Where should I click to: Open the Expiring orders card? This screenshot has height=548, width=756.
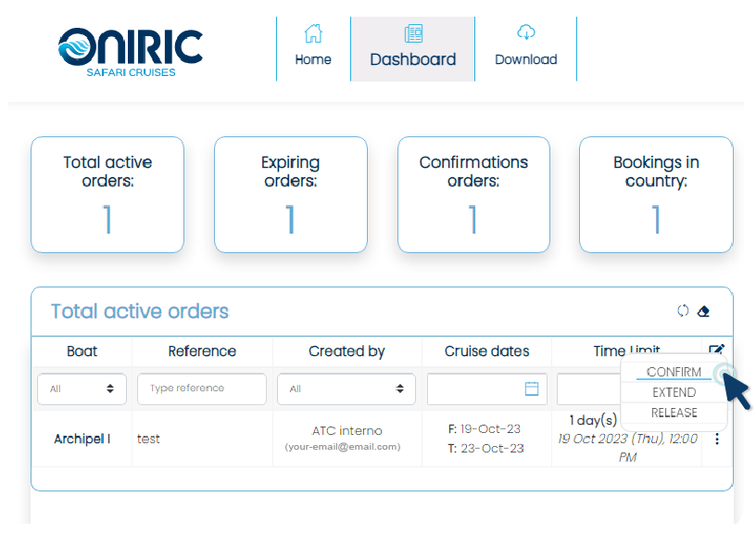[x=291, y=195]
